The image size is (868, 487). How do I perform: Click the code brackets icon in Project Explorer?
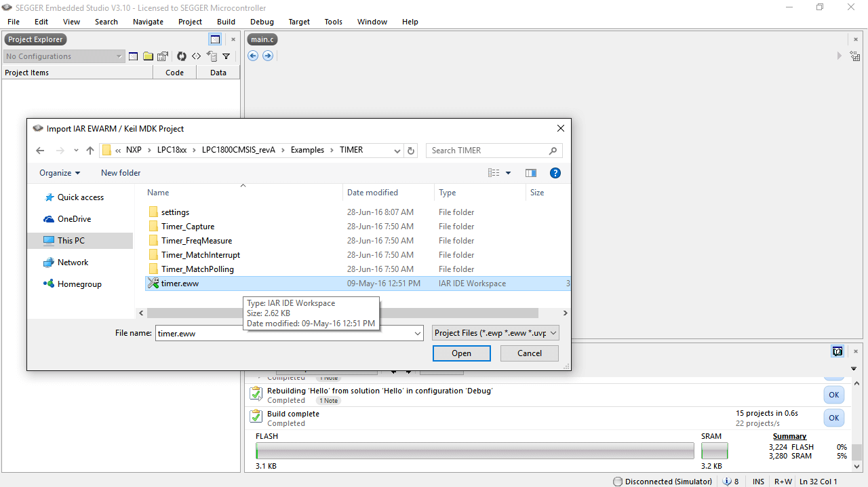click(196, 56)
